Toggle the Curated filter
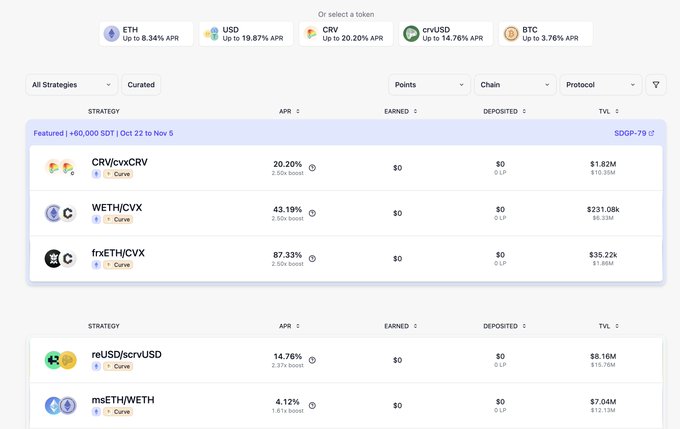Screen dimensions: 680x429 click(x=141, y=85)
